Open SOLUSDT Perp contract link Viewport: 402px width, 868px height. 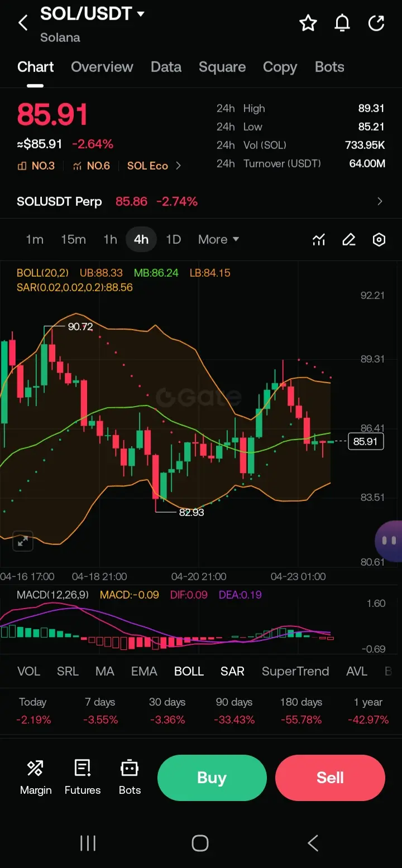(59, 201)
